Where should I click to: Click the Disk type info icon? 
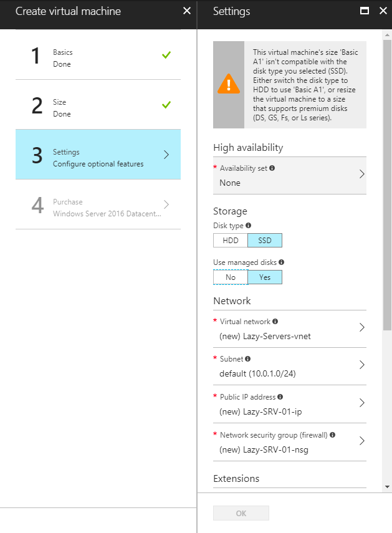[249, 226]
